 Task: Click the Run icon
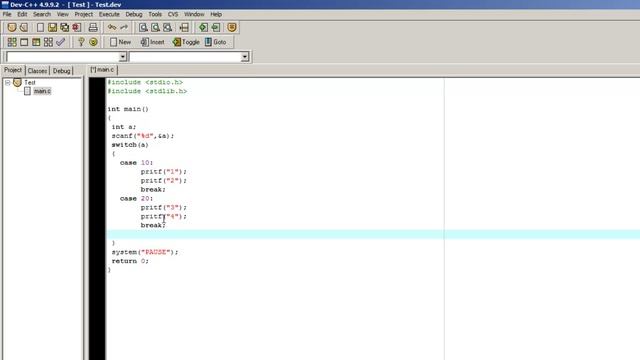point(24,42)
